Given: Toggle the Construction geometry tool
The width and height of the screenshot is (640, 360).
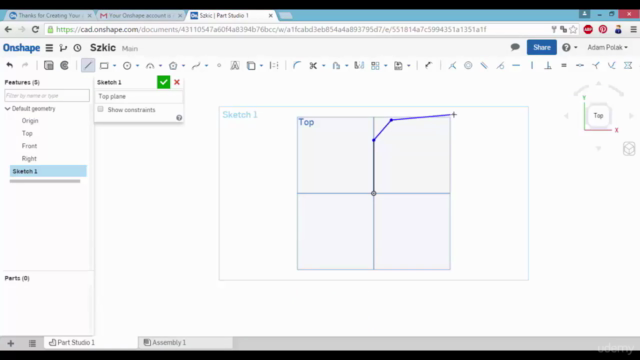Looking at the screenshot, I should (274, 65).
